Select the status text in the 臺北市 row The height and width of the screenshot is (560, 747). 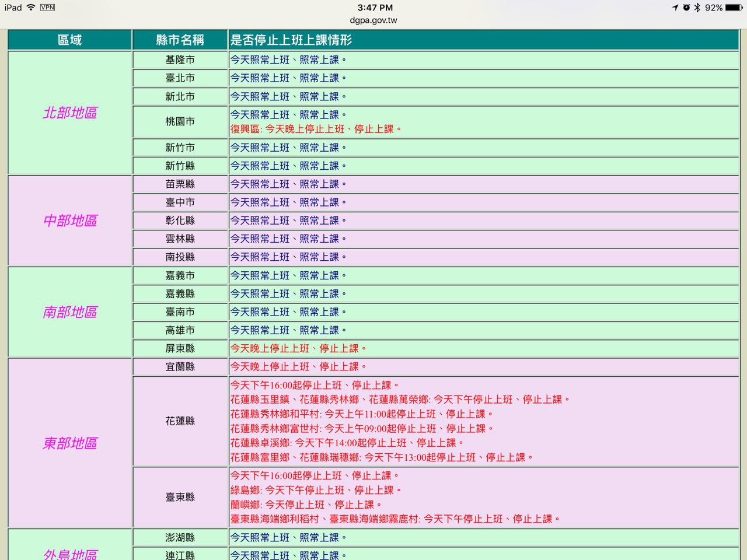click(289, 78)
